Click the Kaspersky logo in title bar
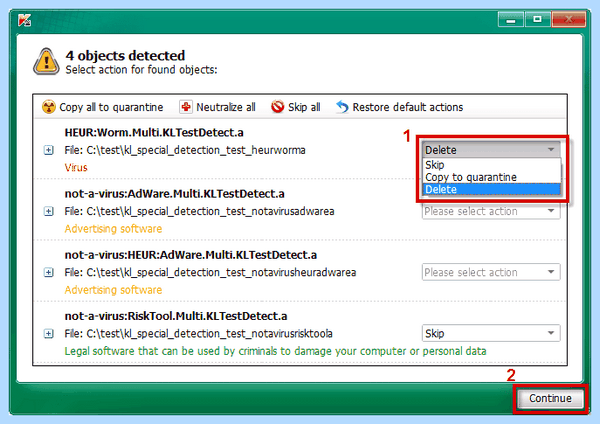Image resolution: width=600 pixels, height=424 pixels. click(x=24, y=20)
